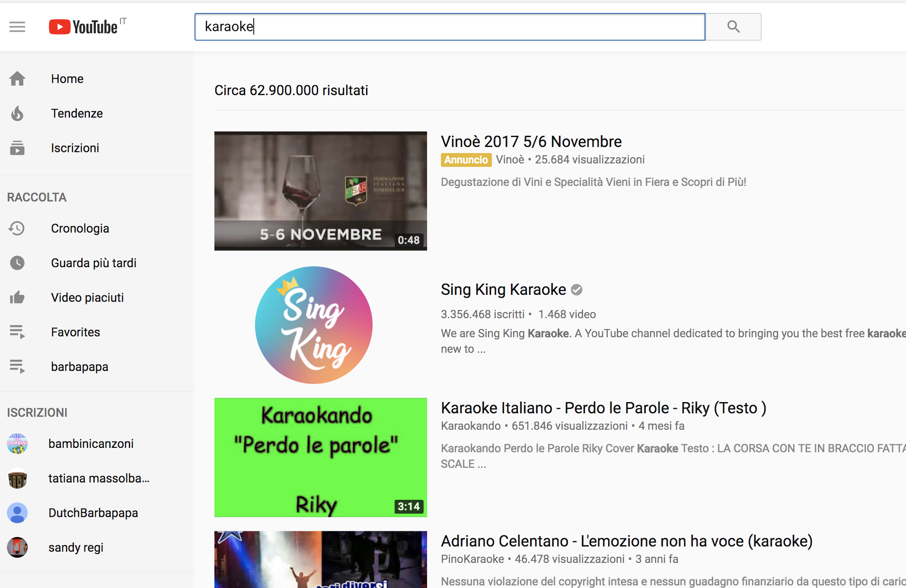Image resolution: width=906 pixels, height=588 pixels.
Task: Open the Sing King channel logo
Action: pos(314,325)
